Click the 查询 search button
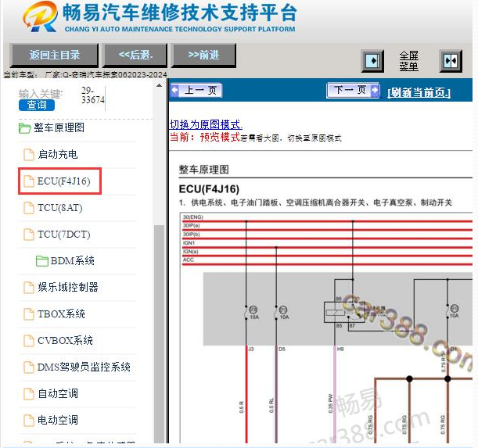Viewport: 478px width, 448px height. click(x=37, y=105)
